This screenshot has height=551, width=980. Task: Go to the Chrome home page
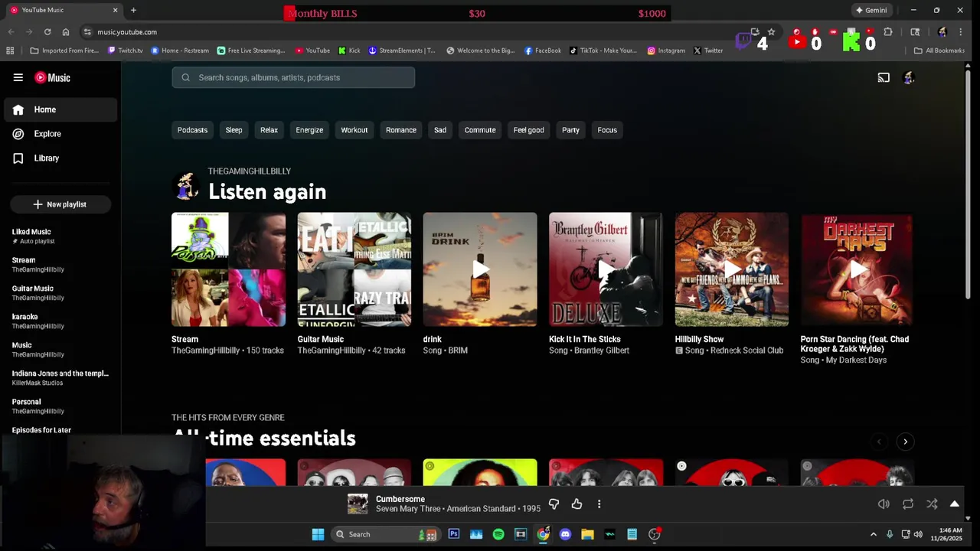click(66, 32)
